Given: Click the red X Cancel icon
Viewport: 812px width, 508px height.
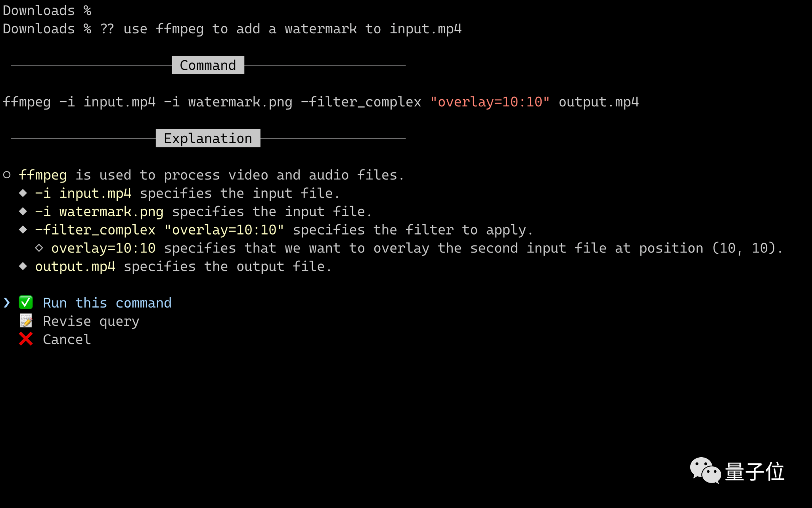Looking at the screenshot, I should (x=26, y=339).
